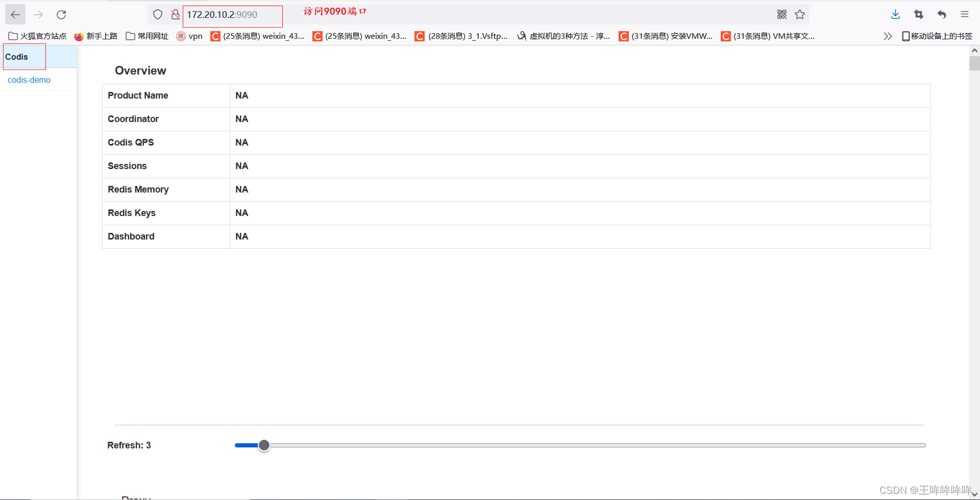The image size is (980, 500).
Task: Click the Overview heading
Action: click(x=140, y=70)
